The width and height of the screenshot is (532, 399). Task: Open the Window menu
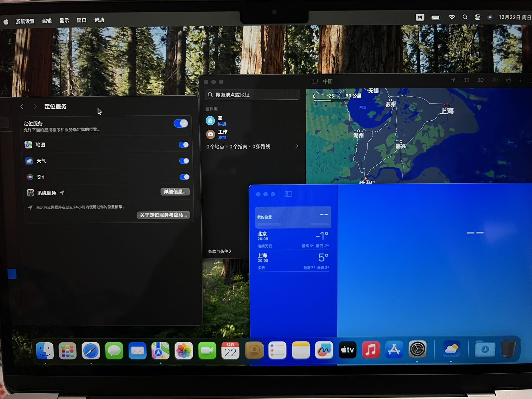click(x=82, y=20)
